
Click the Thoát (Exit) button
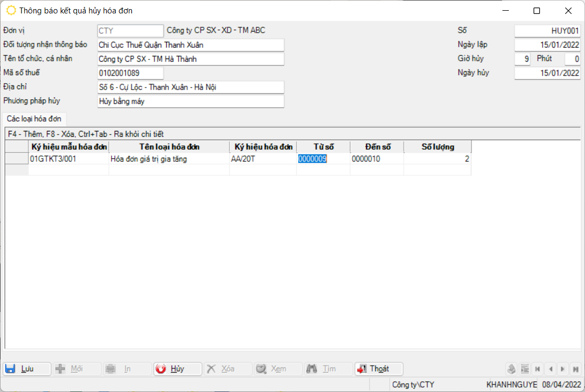coord(379,369)
